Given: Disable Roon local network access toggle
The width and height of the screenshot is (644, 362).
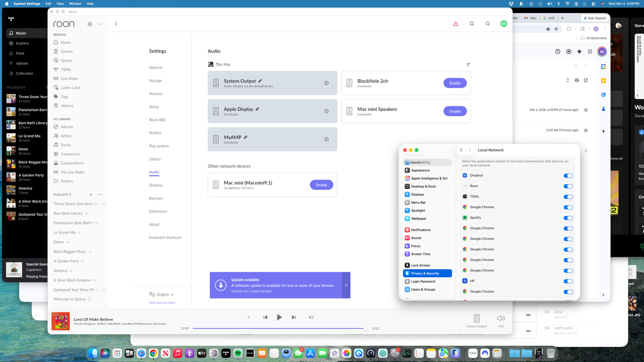Looking at the screenshot, I should pos(568,186).
